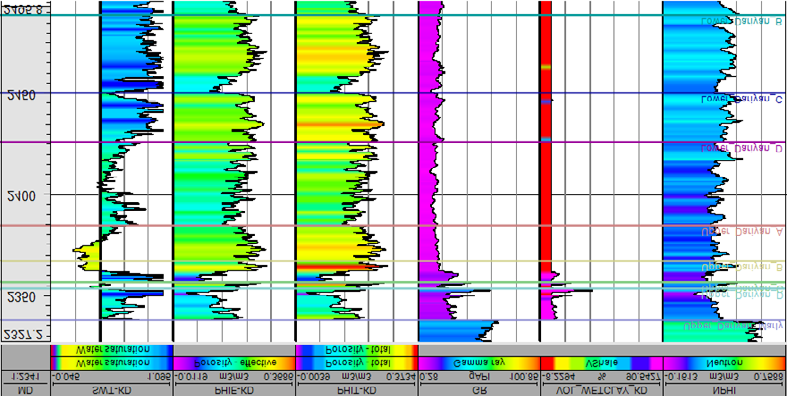Open the Gamma ray color bar
Screen dimensions: 787x396
pyautogui.click(x=479, y=363)
